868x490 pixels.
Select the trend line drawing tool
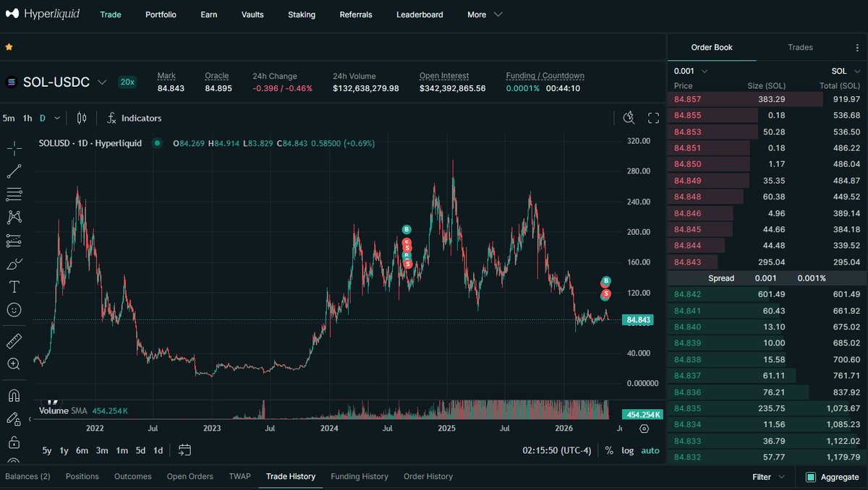point(14,172)
